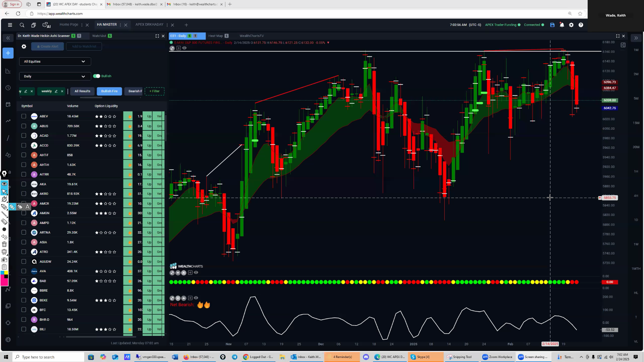The width and height of the screenshot is (644, 362).
Task: Open the AI chat assistant
Action: click(46, 25)
